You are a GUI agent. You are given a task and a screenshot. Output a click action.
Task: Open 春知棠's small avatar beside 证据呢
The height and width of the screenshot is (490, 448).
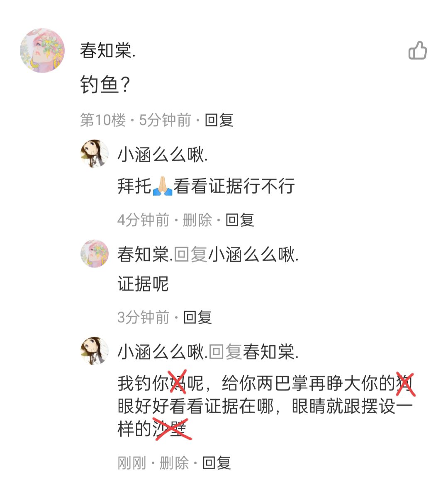(95, 253)
